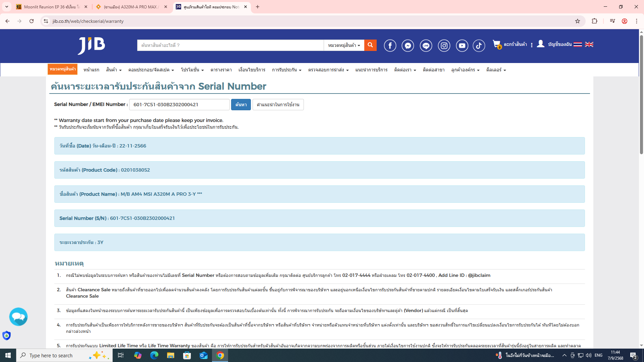Switch language with UK flag
Viewport: 644px width, 362px height.
[x=589, y=44]
